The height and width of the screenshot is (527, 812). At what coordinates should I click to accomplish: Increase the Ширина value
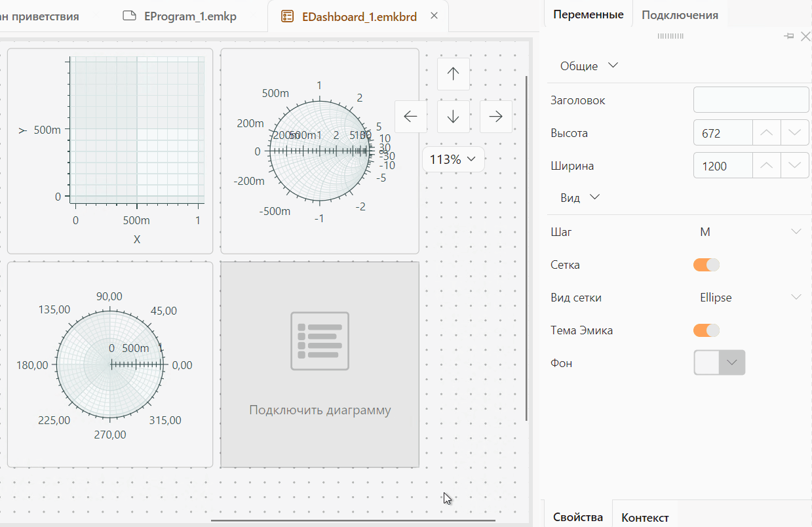coord(766,166)
